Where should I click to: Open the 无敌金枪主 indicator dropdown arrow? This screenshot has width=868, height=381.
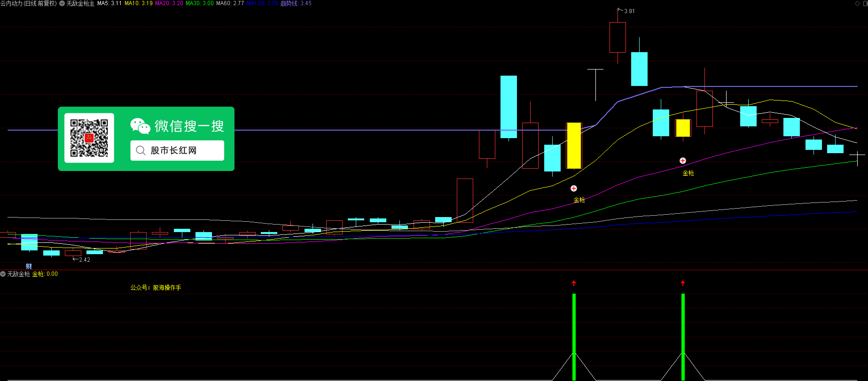tap(62, 3)
